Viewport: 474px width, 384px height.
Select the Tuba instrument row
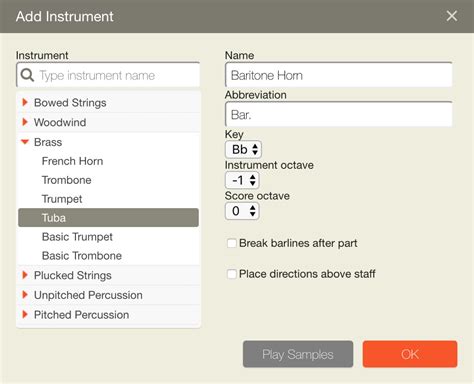[108, 218]
